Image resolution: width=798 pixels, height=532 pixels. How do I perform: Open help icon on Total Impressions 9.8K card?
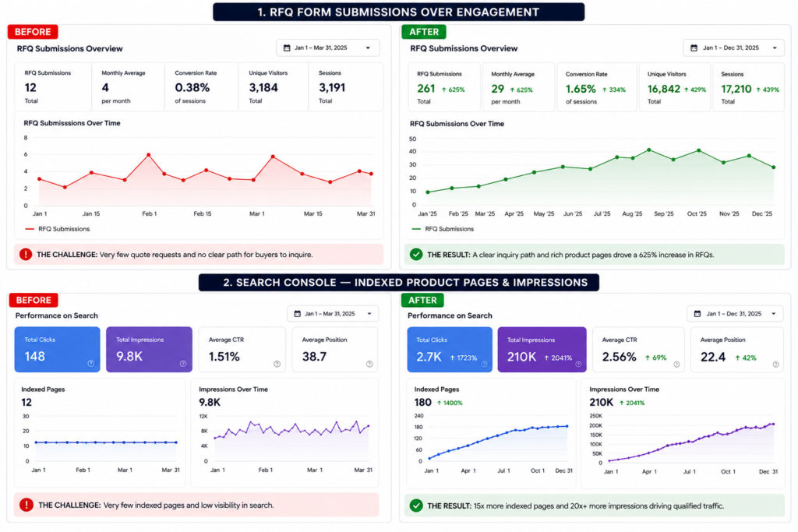pos(182,363)
